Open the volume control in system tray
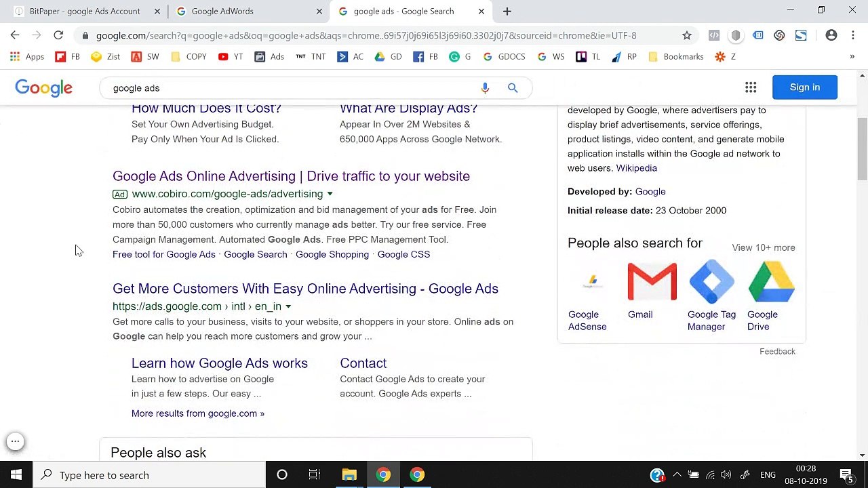Screen dimensions: 868x488 (x=726, y=475)
